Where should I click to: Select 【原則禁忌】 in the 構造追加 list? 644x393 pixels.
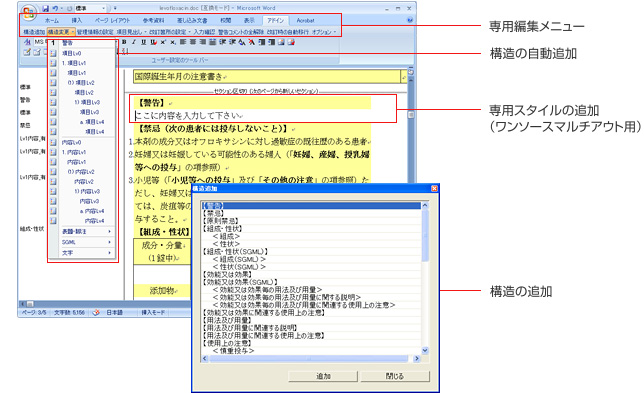tap(221, 221)
